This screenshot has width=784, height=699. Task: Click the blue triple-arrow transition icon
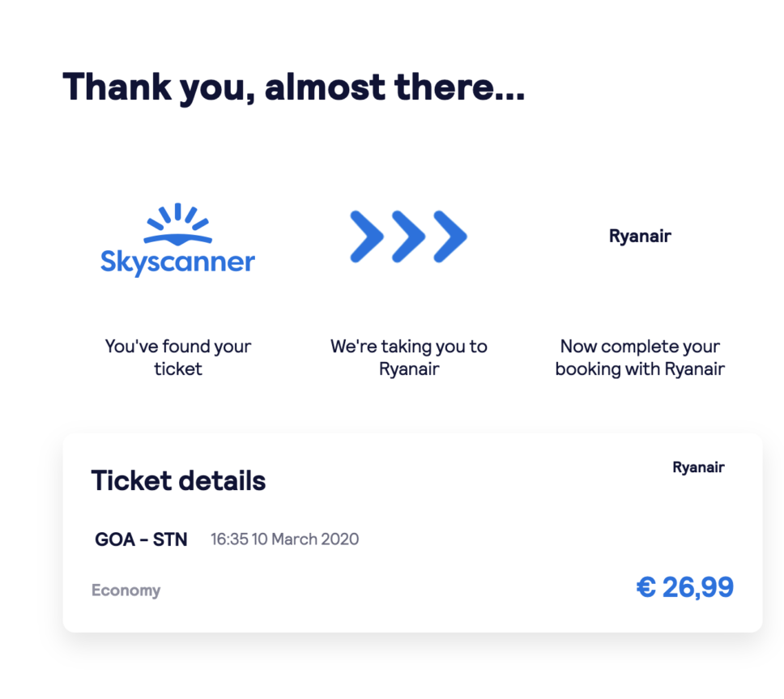coord(407,236)
